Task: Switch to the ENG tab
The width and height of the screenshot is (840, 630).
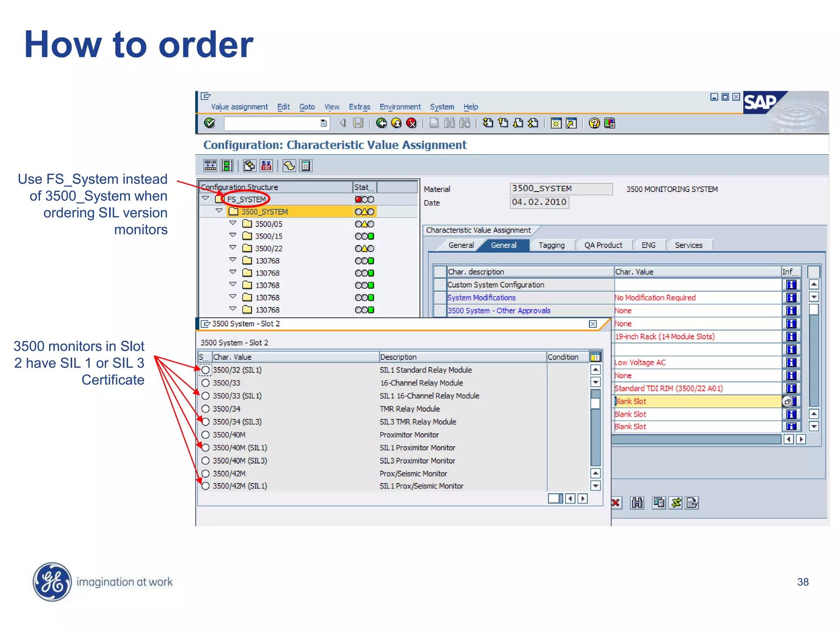Action: [x=648, y=245]
